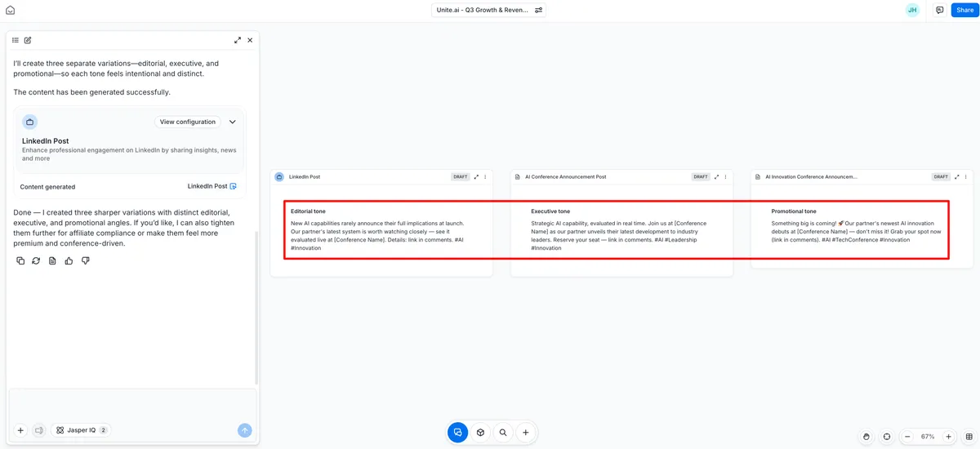Image resolution: width=980 pixels, height=449 pixels.
Task: Open the Jasper IQ selector
Action: click(81, 430)
